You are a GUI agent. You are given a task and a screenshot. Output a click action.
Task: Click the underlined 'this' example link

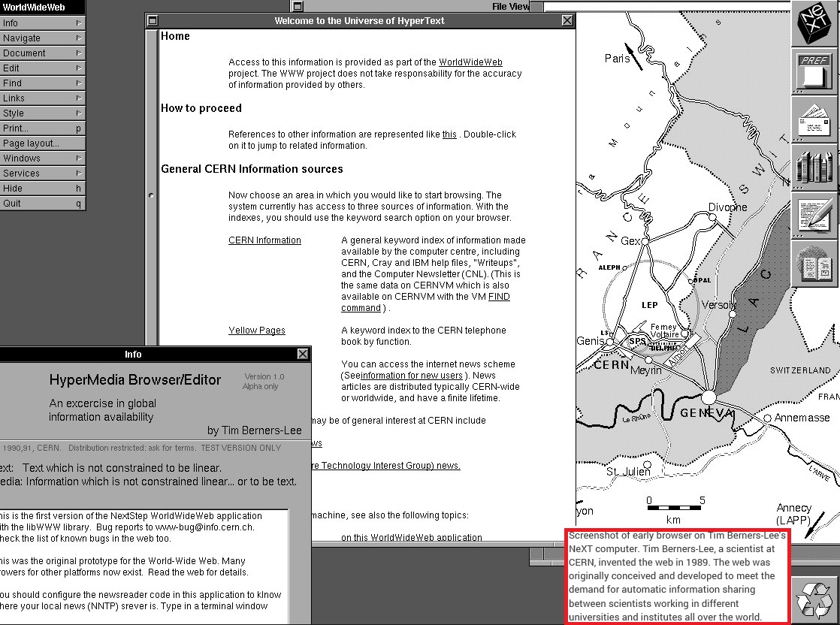(x=449, y=134)
